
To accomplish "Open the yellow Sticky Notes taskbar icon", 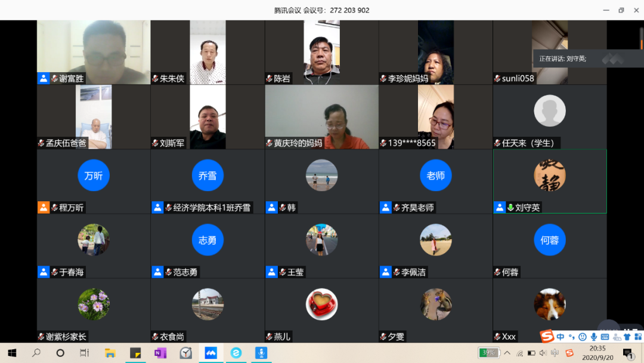I will tap(135, 353).
